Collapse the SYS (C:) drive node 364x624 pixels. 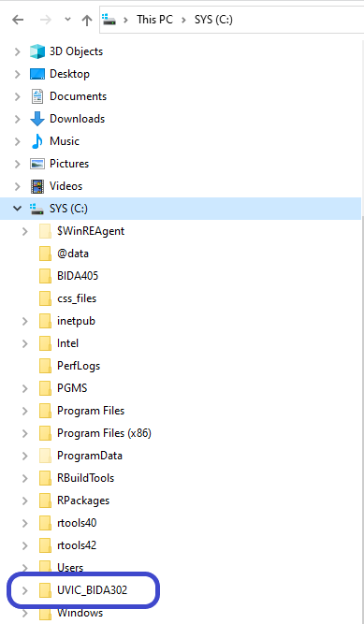click(18, 208)
